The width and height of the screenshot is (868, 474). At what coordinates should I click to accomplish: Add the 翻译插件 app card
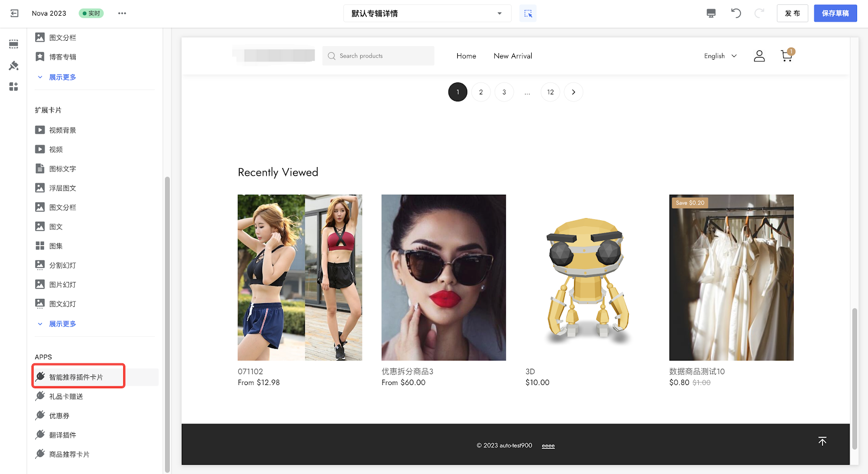tap(56, 435)
